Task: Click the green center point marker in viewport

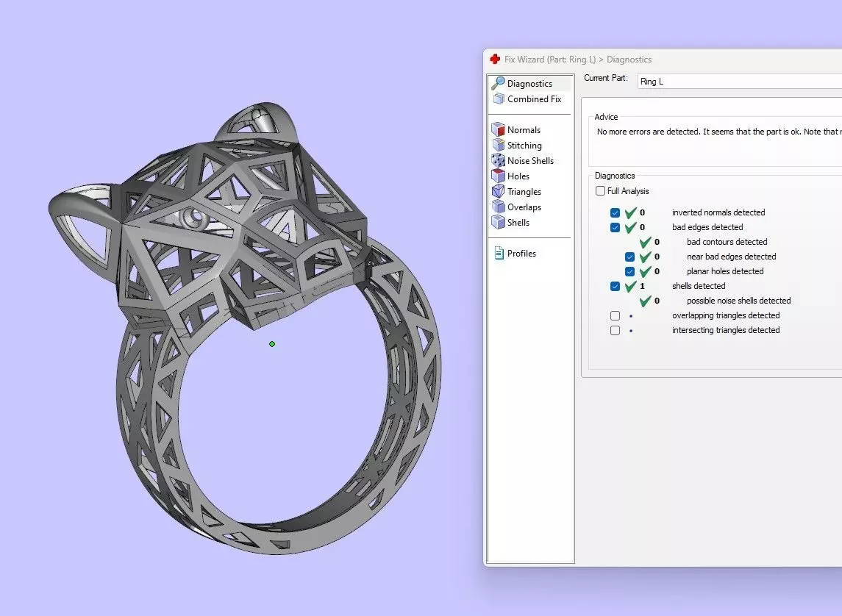Action: 271,344
